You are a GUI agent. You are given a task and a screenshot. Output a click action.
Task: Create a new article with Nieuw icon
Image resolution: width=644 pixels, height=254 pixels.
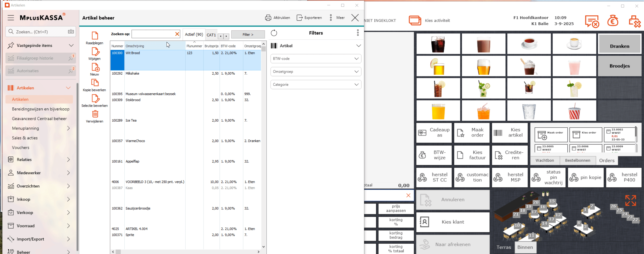(95, 67)
